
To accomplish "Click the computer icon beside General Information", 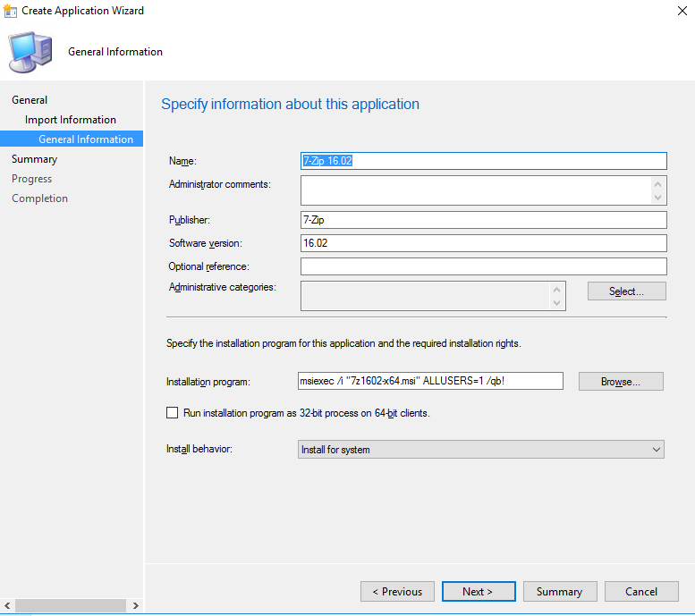I will tap(30, 52).
